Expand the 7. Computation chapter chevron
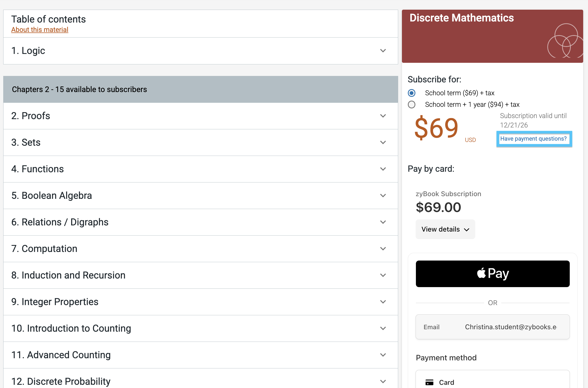This screenshot has height=388, width=588. [383, 249]
